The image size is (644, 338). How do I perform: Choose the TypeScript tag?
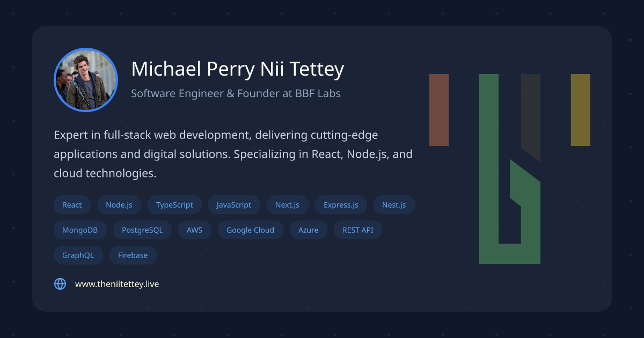click(174, 205)
